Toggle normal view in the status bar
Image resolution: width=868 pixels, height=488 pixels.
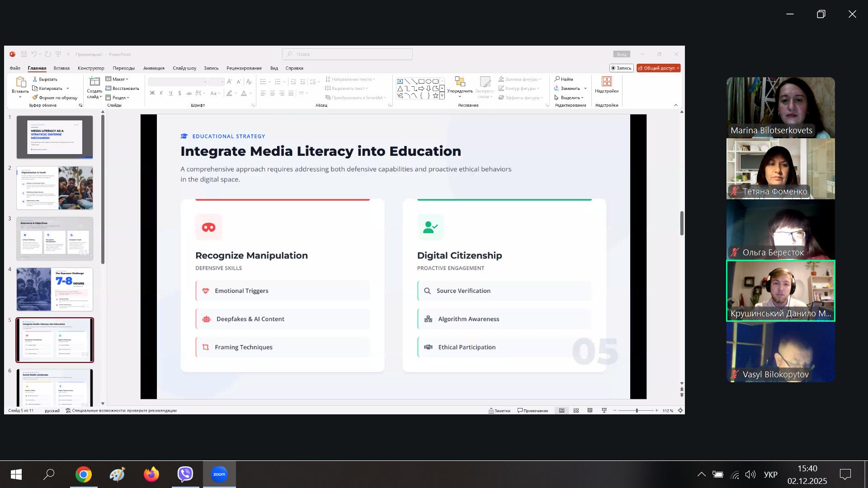pyautogui.click(x=562, y=410)
